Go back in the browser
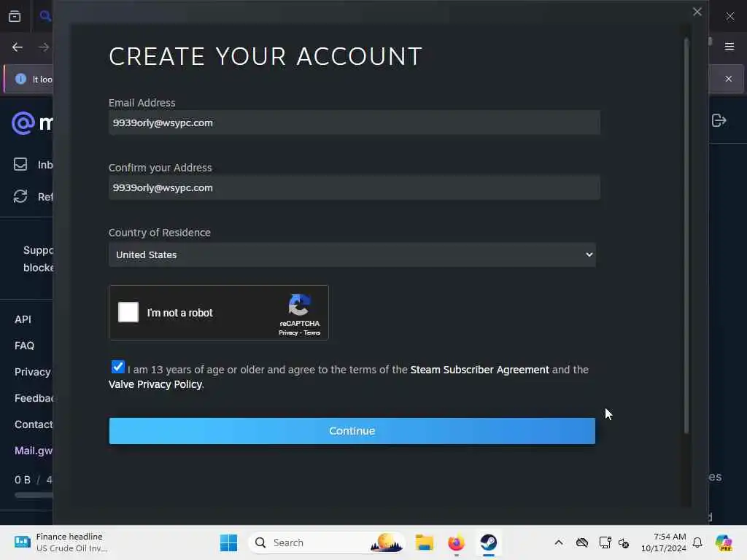Viewport: 747px width, 560px height. (18, 47)
